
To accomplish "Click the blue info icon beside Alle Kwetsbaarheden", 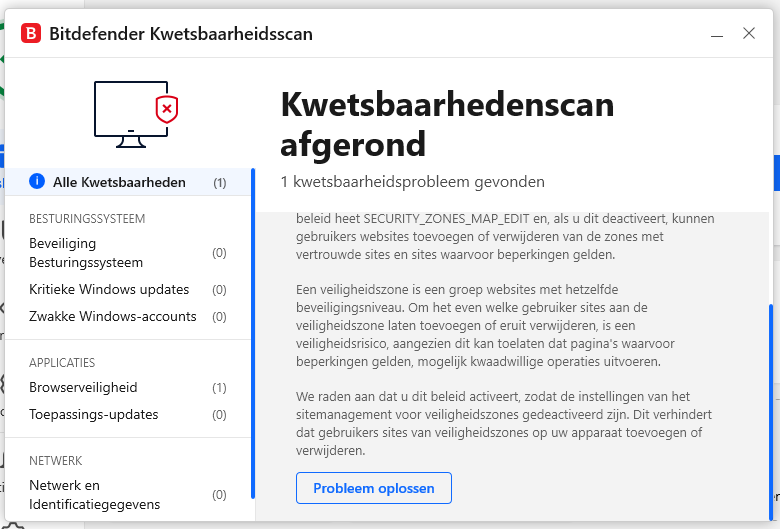I will pos(37,181).
